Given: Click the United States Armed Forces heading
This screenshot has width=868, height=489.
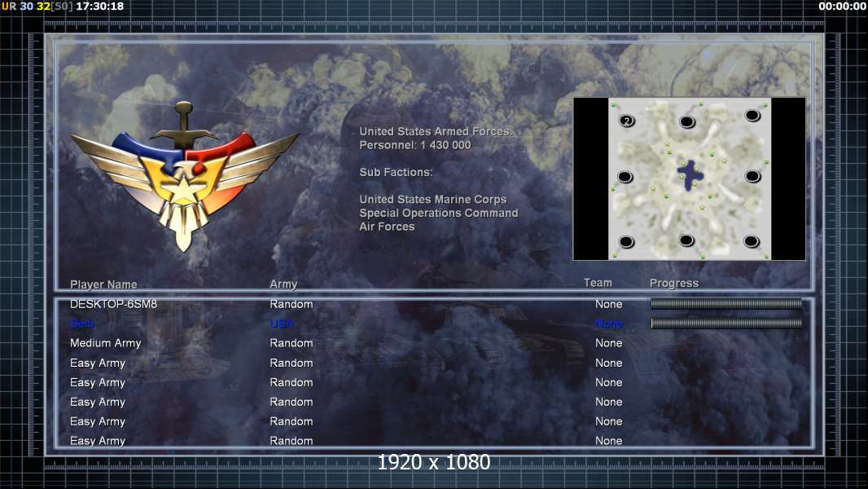Looking at the screenshot, I should point(436,131).
